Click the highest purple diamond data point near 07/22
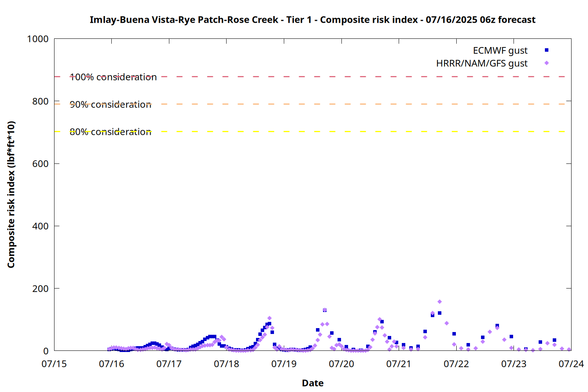The height and width of the screenshot is (392, 588). coord(439,302)
